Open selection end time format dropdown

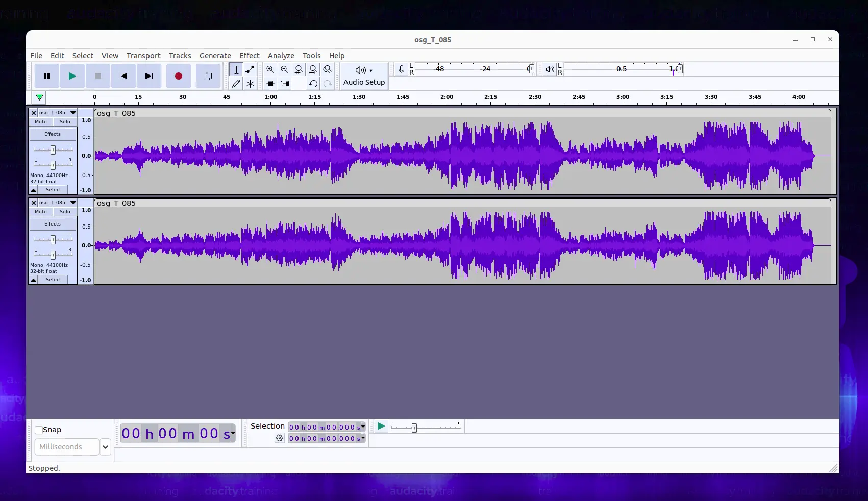363,438
